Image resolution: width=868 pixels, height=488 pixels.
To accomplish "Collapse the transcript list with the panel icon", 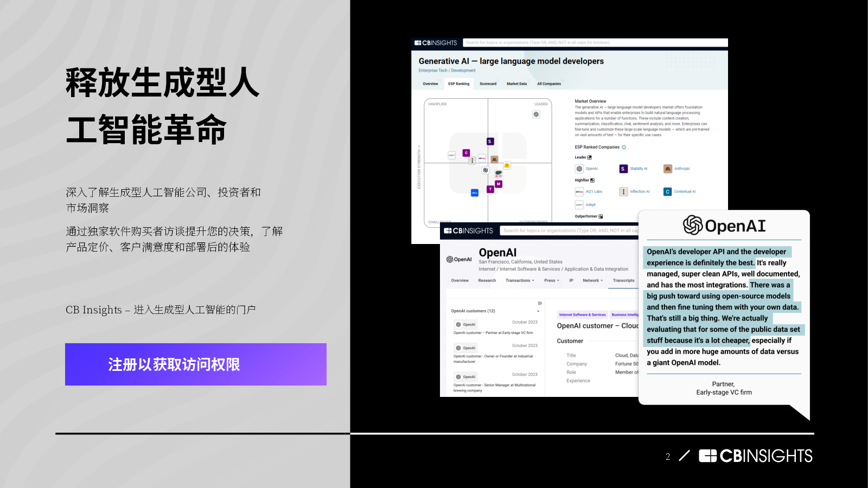I will point(540,303).
